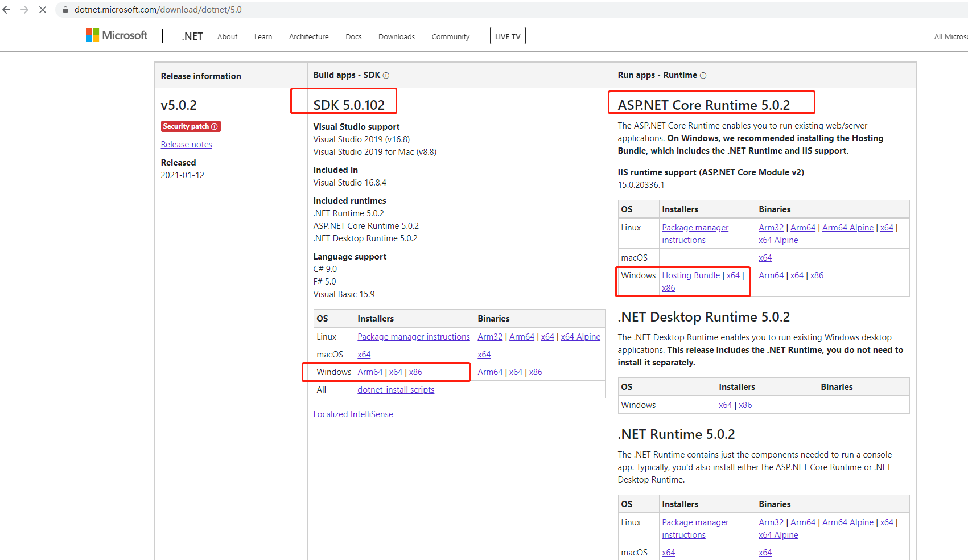Click the browser forward arrow
The image size is (968, 560).
click(x=24, y=10)
